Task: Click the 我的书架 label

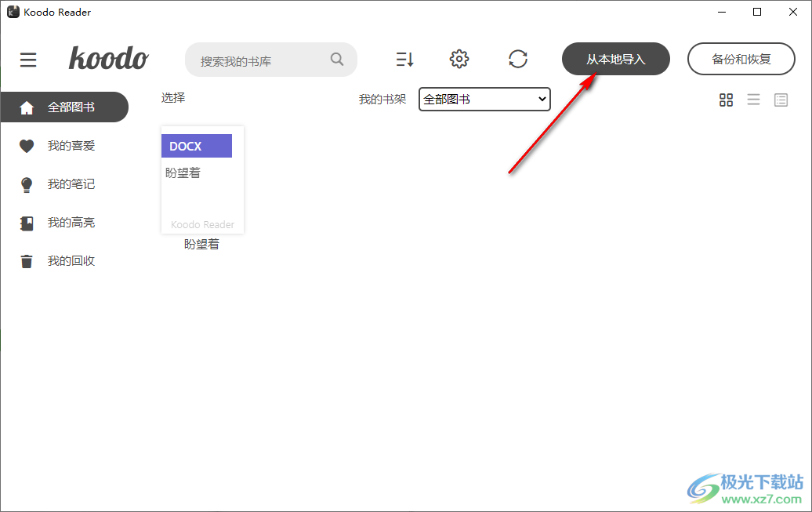Action: [x=382, y=100]
